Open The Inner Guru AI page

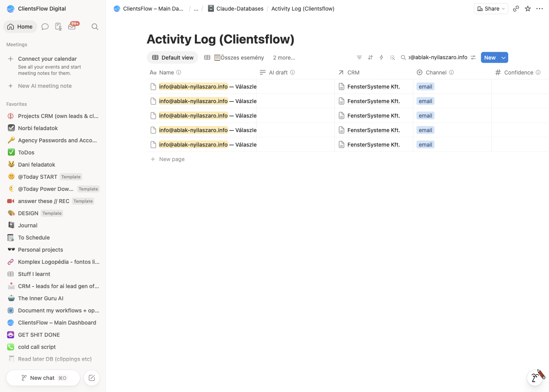tap(53, 298)
